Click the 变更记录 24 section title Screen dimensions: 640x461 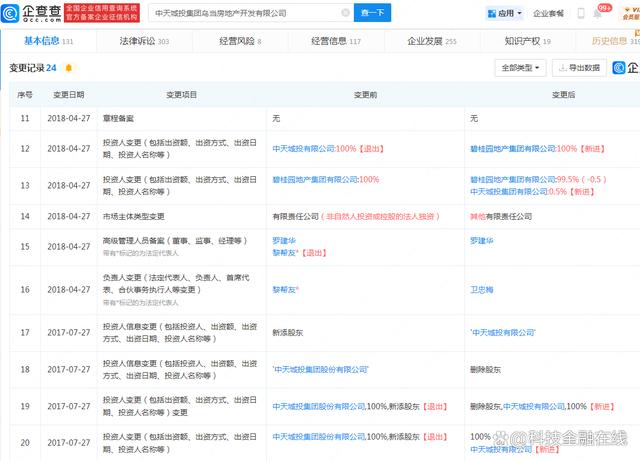click(33, 68)
